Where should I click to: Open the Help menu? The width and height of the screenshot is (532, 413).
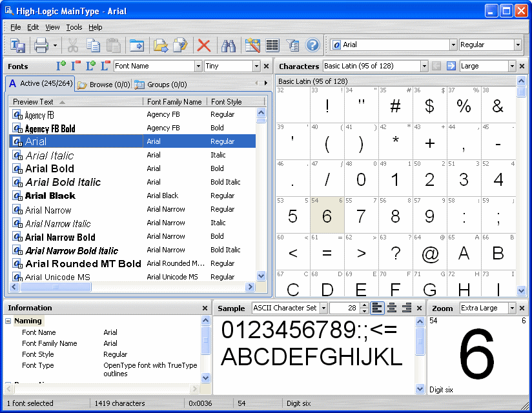coord(96,27)
